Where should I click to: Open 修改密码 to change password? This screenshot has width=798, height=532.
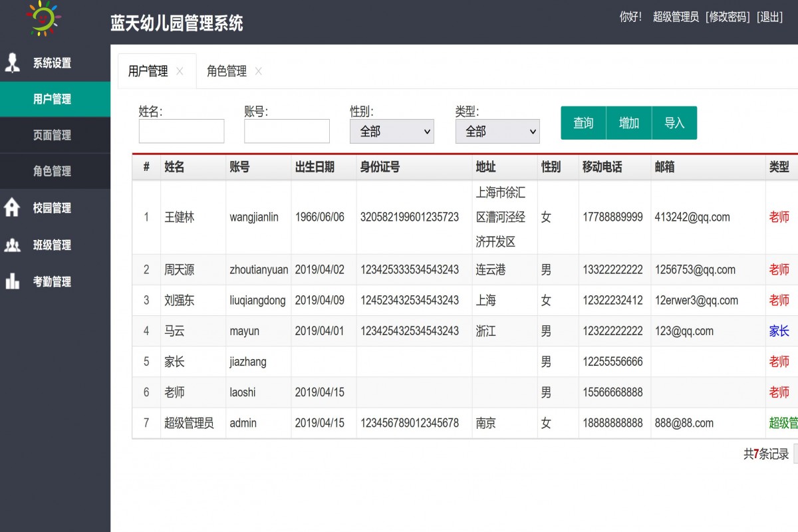click(x=728, y=17)
